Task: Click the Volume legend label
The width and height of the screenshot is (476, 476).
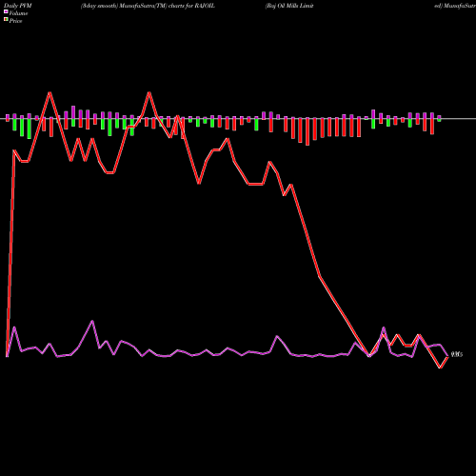Action: (x=18, y=13)
